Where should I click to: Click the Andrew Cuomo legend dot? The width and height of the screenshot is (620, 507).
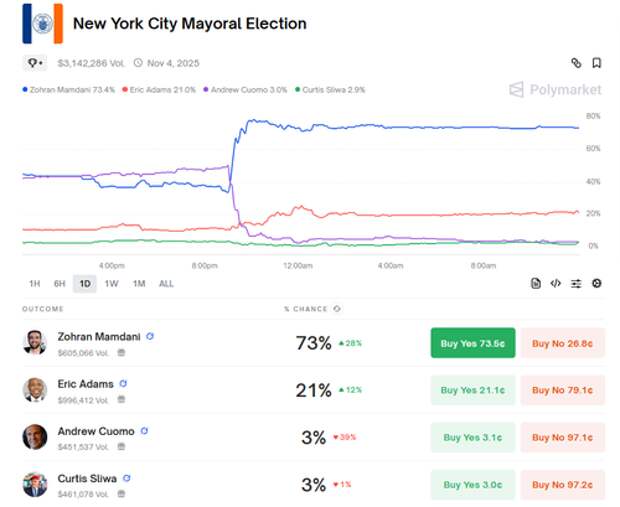pos(206,90)
